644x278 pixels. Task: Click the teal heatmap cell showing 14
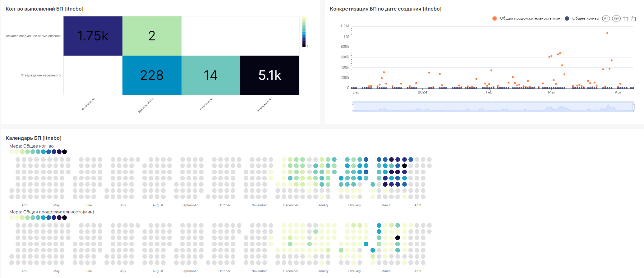(x=211, y=75)
